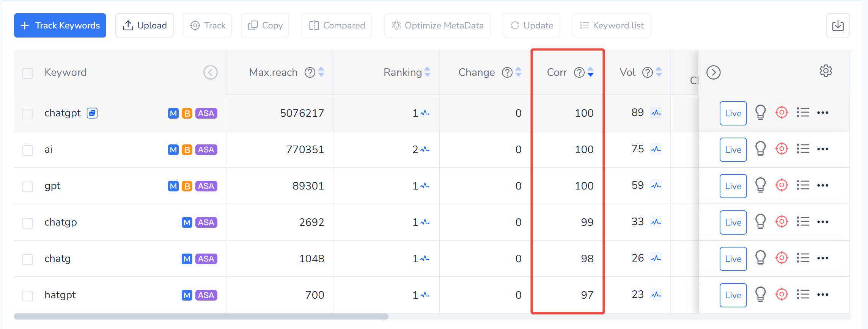Check the ai row checkbox
The height and width of the screenshot is (329, 868).
[28, 150]
